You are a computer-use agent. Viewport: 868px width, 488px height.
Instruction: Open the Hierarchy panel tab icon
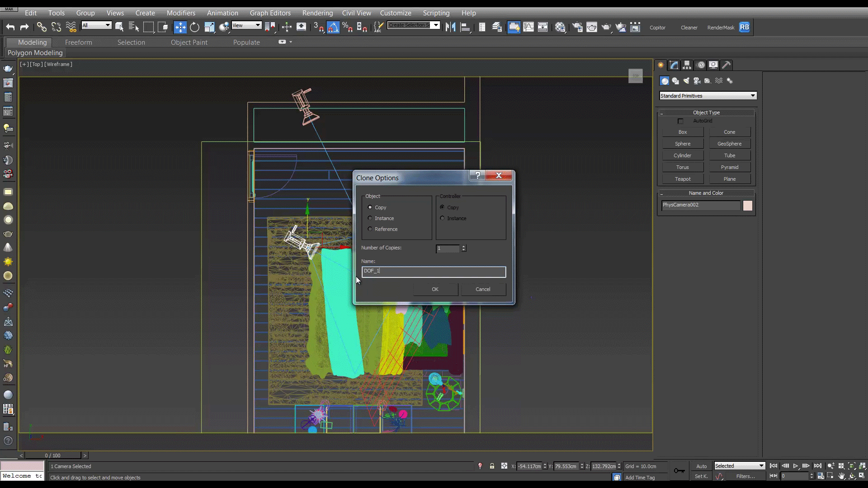687,65
